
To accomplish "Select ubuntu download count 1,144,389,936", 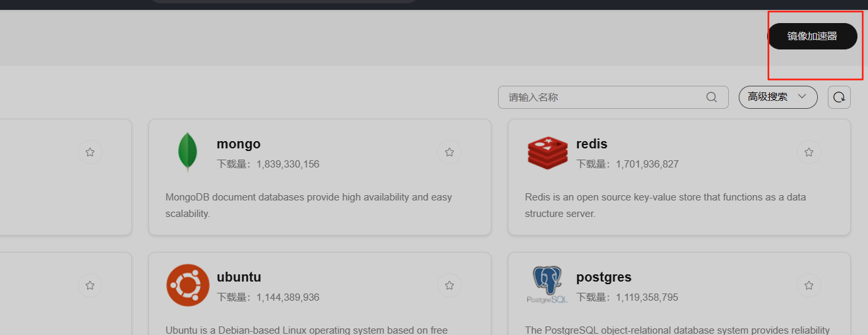I will point(288,297).
